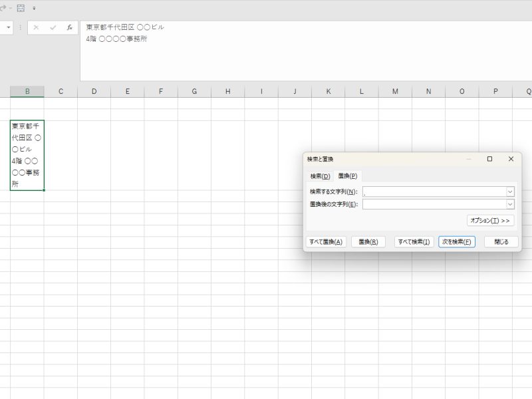Viewport: 532px width, 399px height.
Task: Click the すべて置換(A) button
Action: point(326,242)
